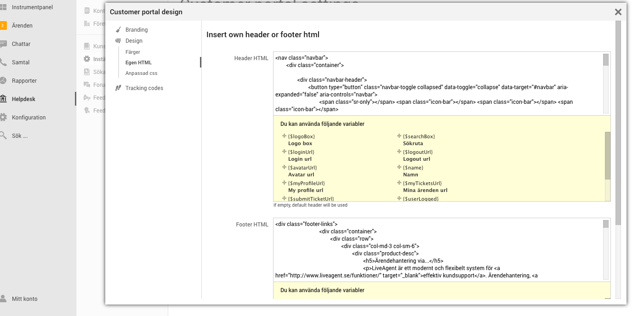Image resolution: width=644 pixels, height=316 pixels.
Task: Click the icon next to Kuns in the background menu
Action: point(87,46)
